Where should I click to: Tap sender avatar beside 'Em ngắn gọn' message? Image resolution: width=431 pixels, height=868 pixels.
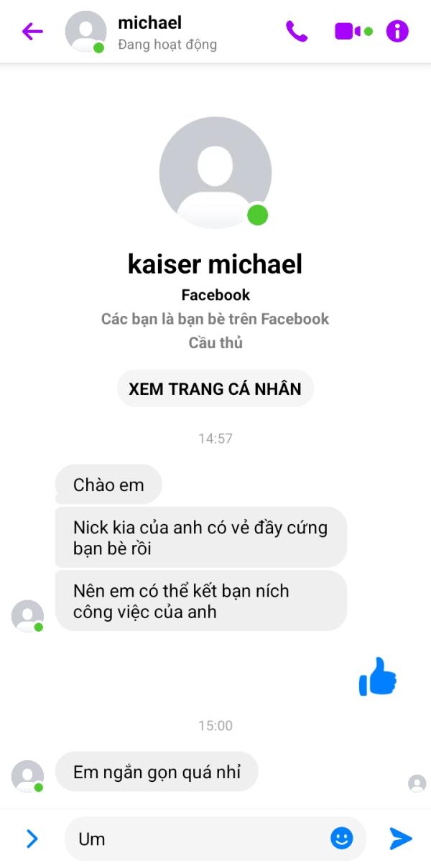pyautogui.click(x=28, y=776)
